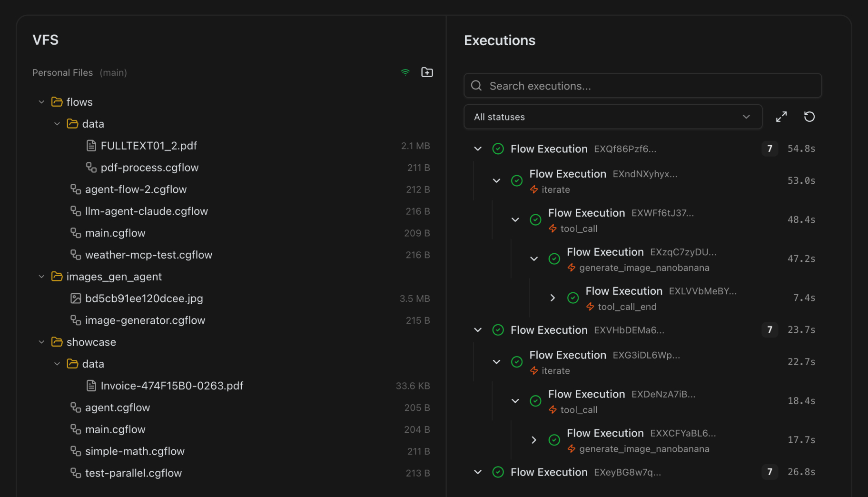The image size is (868, 497).
Task: Focus the Search executions field
Action: (643, 86)
